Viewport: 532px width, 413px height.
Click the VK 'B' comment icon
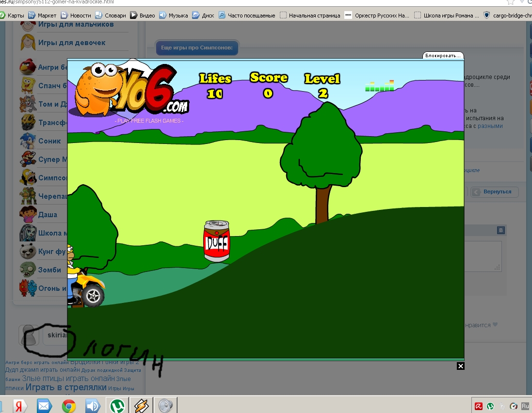501,230
